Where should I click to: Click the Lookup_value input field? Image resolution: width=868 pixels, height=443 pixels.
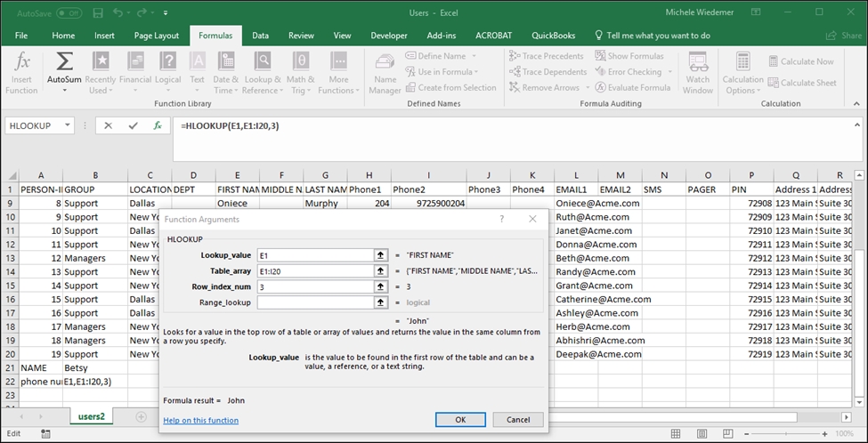tap(316, 255)
